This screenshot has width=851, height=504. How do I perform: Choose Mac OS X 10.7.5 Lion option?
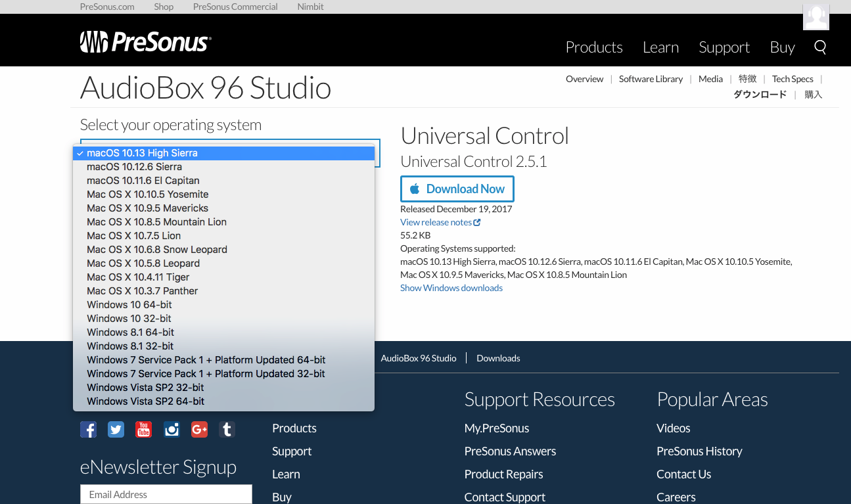tap(224, 236)
